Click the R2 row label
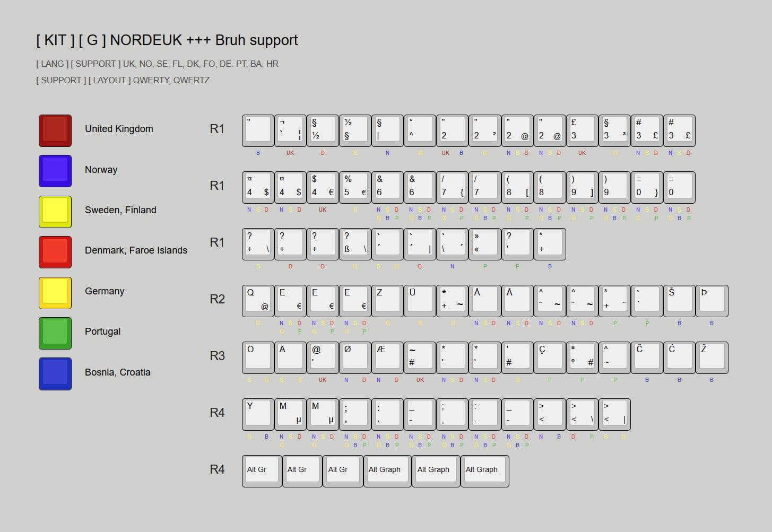 (x=217, y=300)
